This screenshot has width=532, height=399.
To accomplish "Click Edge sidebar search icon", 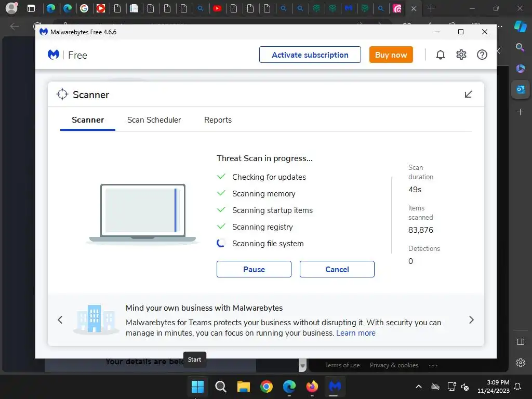I will [520, 47].
